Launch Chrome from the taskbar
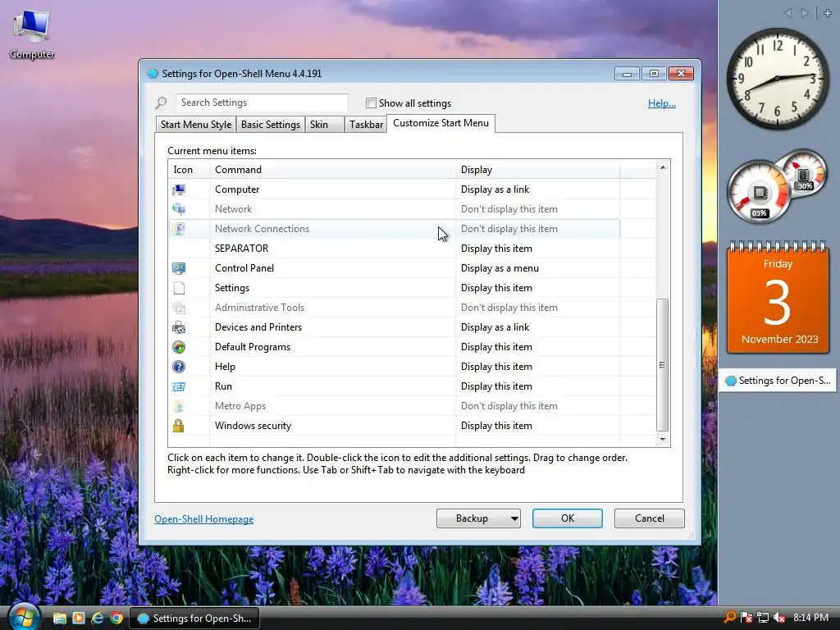840x630 pixels. [x=116, y=619]
